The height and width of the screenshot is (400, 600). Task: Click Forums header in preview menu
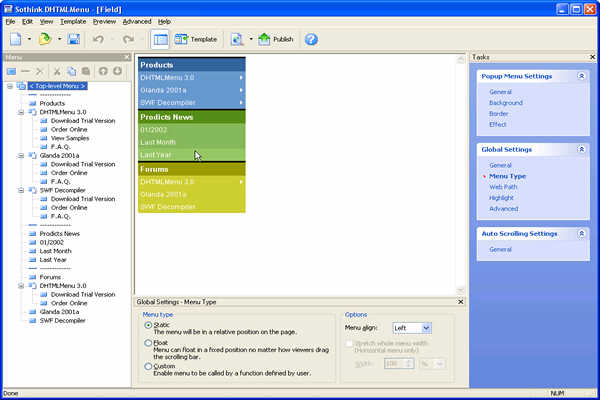(x=191, y=169)
